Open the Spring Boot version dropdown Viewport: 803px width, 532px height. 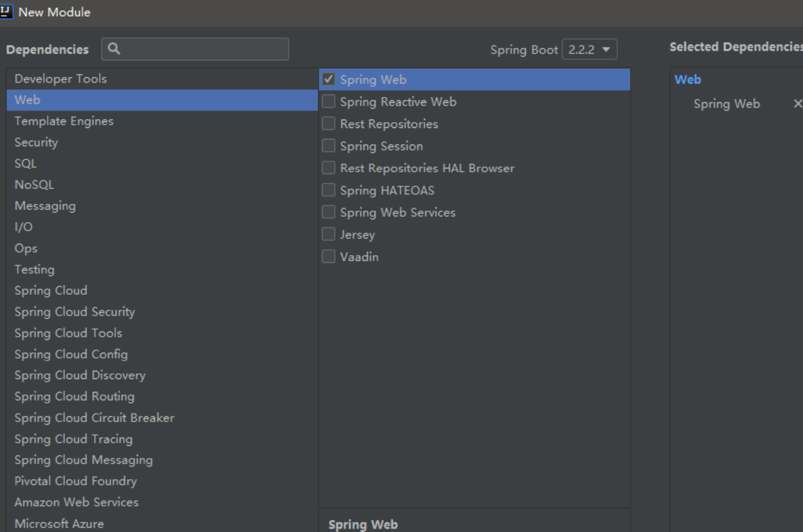pos(590,49)
